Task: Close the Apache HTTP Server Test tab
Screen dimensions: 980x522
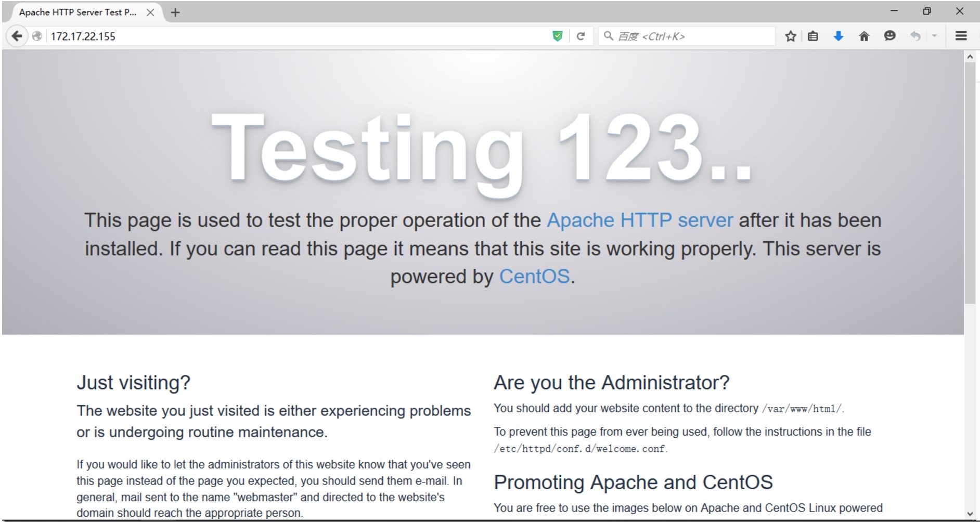Action: point(150,12)
